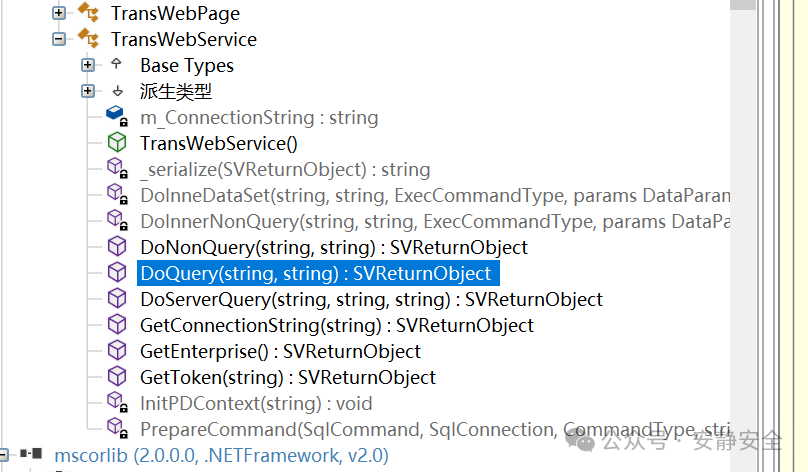Expand the 派生类型 node
Screen dimensions: 808x472
[x=88, y=91]
